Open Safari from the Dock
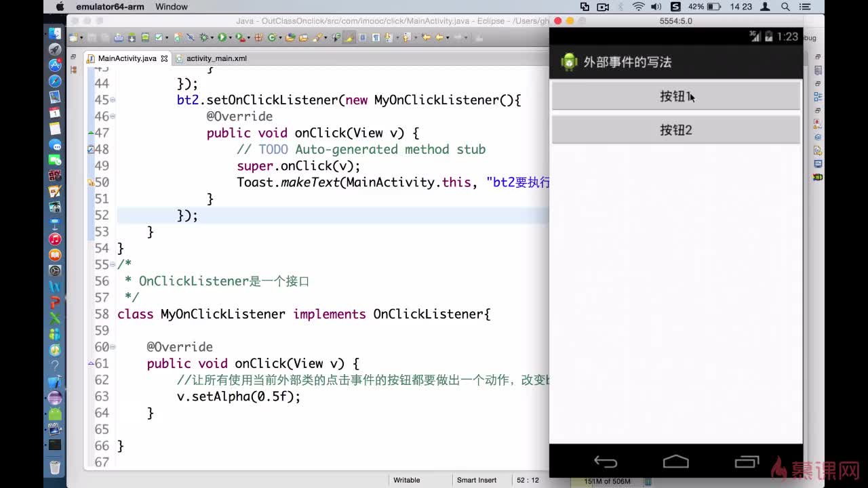 point(55,81)
